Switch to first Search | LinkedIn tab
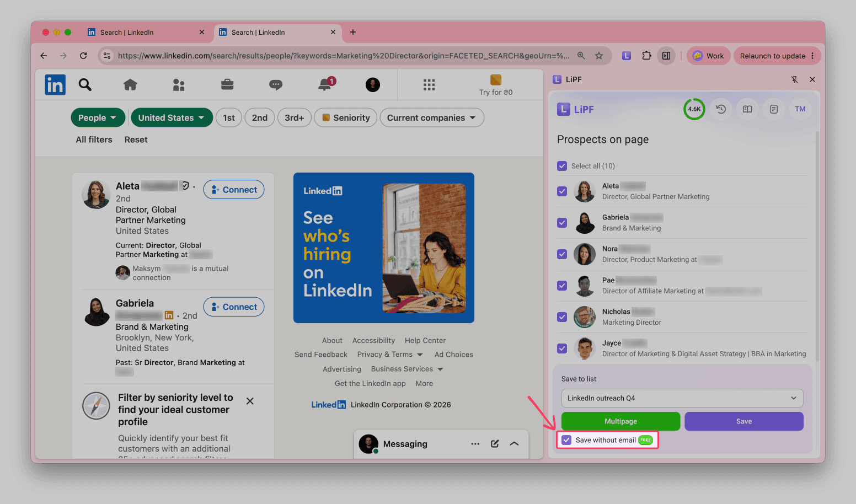This screenshot has height=504, width=856. [x=146, y=33]
